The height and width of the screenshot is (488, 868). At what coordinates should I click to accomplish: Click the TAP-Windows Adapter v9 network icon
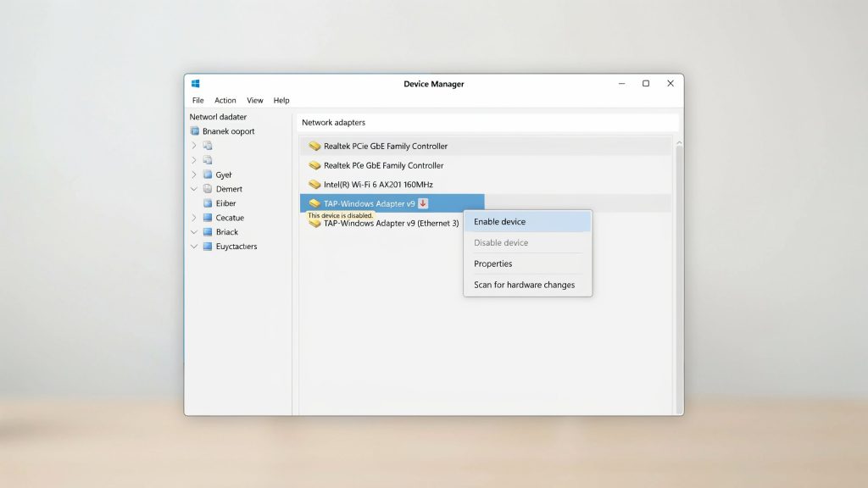314,203
